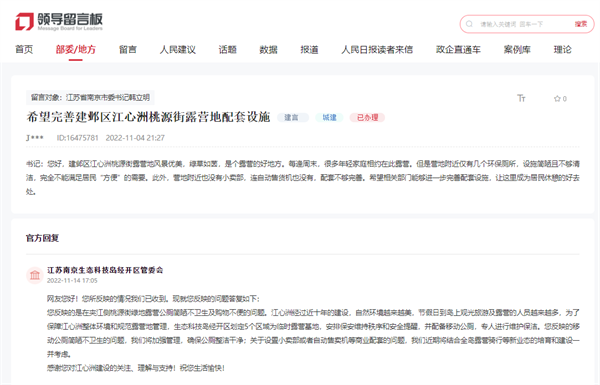The height and width of the screenshot is (385, 600).
Task: Open the 人民建议 tab
Action: 178,49
